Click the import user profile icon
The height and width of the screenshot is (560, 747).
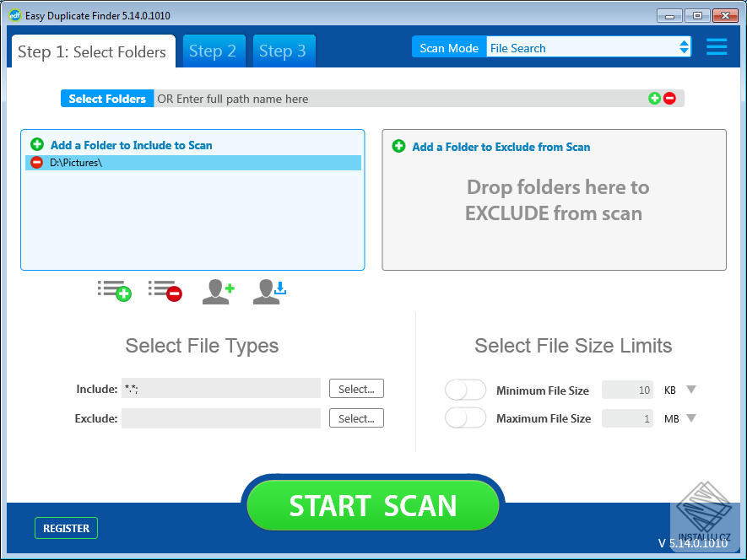268,290
